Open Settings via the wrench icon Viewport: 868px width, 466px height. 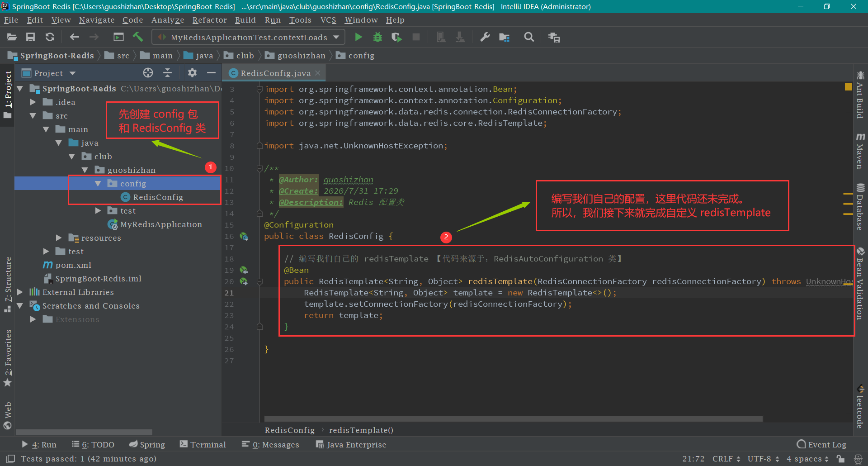[x=485, y=37]
